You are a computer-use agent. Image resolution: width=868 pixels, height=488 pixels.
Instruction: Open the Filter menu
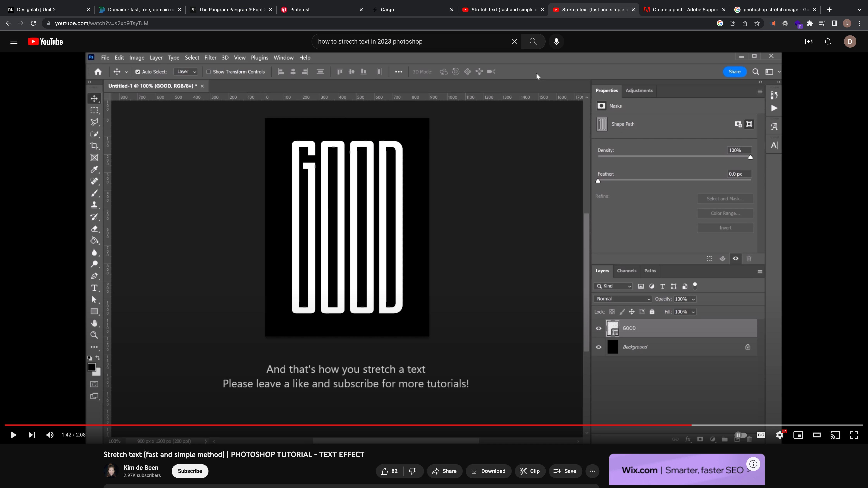tap(210, 58)
